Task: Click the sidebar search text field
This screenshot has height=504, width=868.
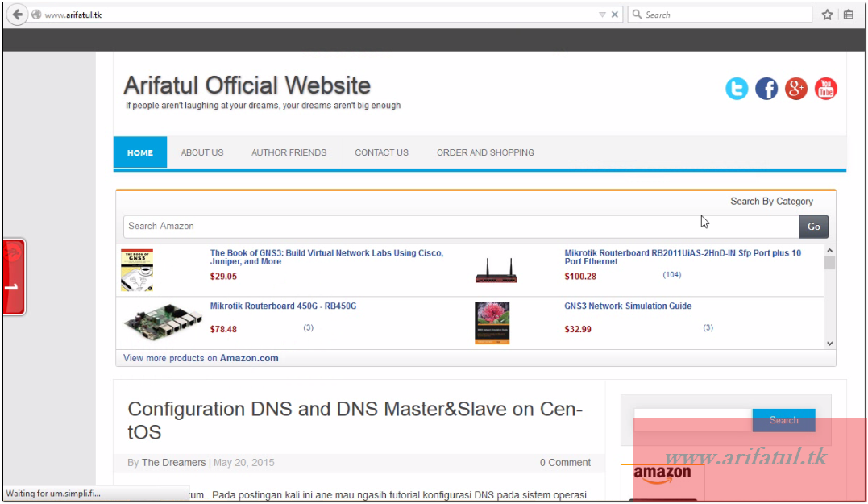Action: pyautogui.click(x=693, y=420)
